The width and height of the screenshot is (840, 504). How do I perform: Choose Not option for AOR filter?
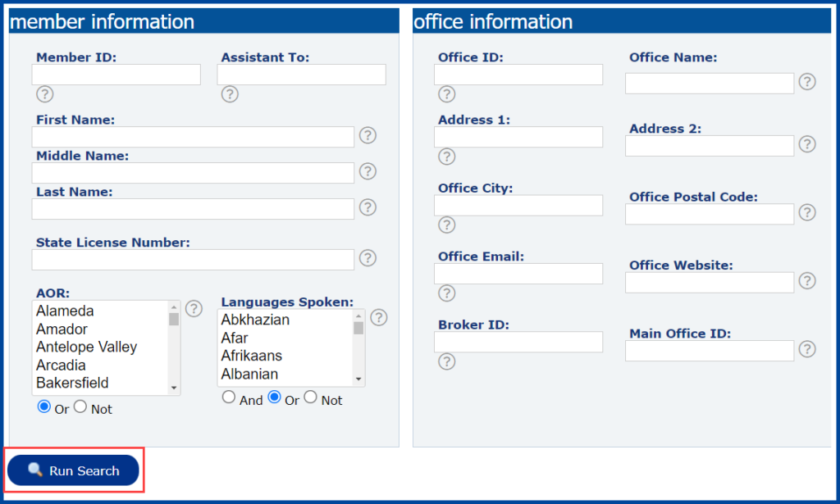80,406
